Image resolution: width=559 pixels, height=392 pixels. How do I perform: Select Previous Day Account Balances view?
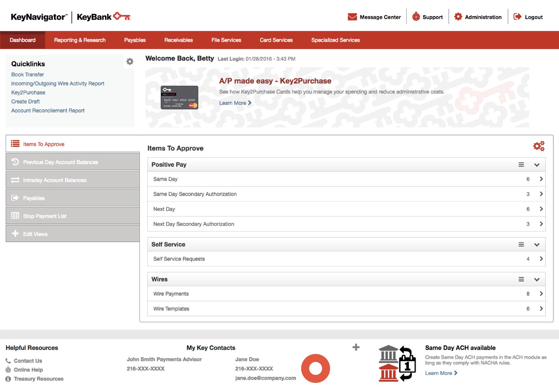tap(72, 162)
